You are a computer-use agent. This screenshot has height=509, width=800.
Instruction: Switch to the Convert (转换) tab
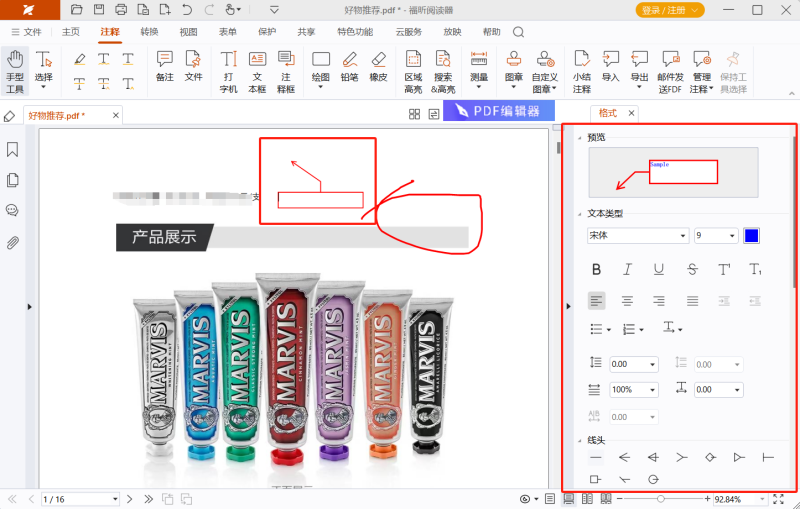149,32
